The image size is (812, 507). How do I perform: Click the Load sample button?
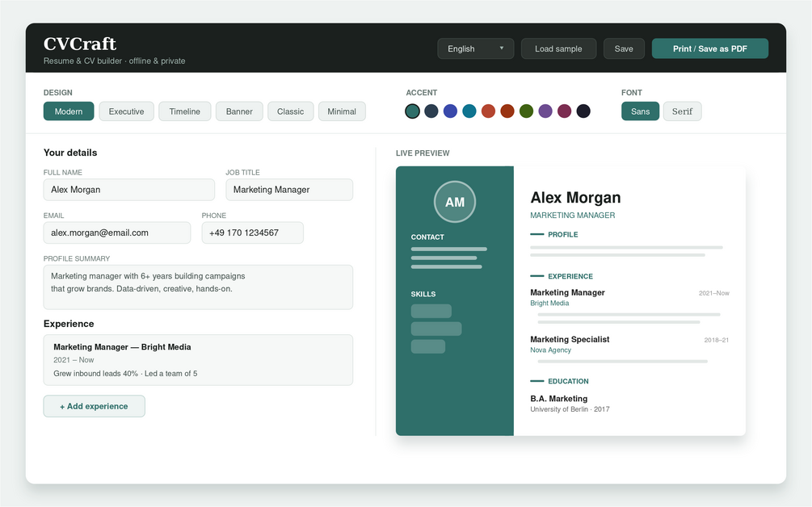558,48
